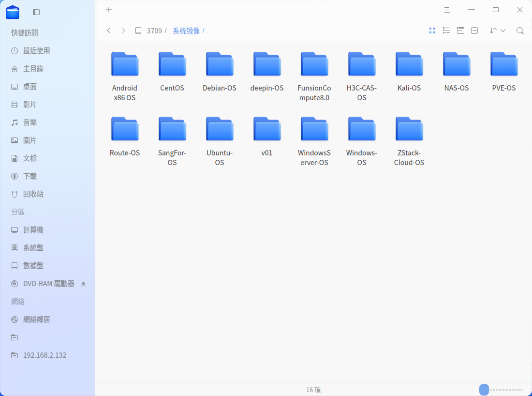Select the SangFor-OS folder
This screenshot has width=532, height=396.
tap(172, 141)
